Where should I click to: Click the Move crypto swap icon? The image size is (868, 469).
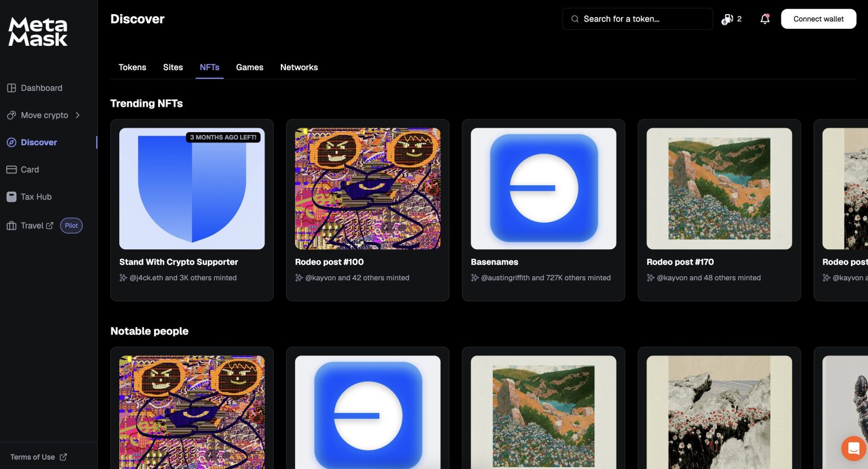[x=11, y=115]
